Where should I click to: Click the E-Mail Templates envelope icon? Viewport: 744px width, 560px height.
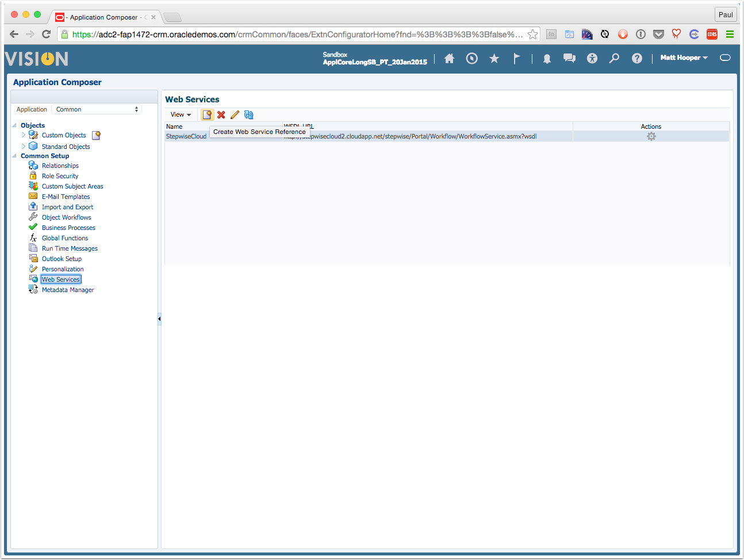[x=33, y=196]
